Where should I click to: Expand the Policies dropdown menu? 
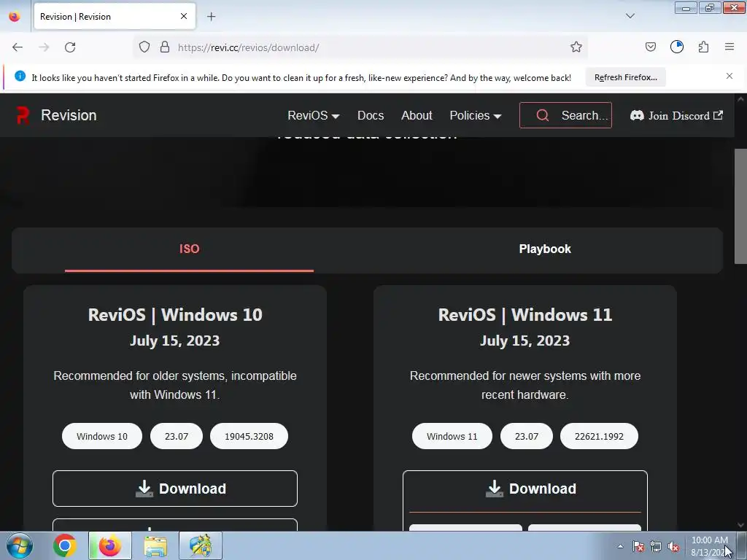click(x=476, y=115)
